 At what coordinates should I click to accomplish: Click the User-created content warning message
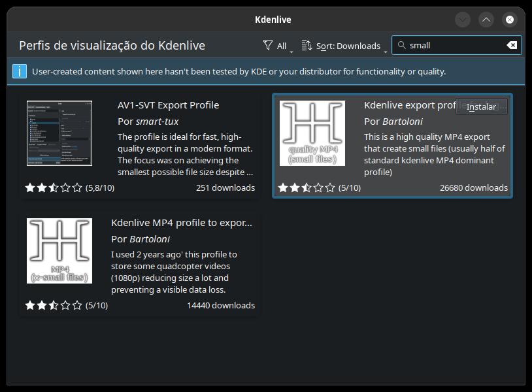tap(239, 72)
